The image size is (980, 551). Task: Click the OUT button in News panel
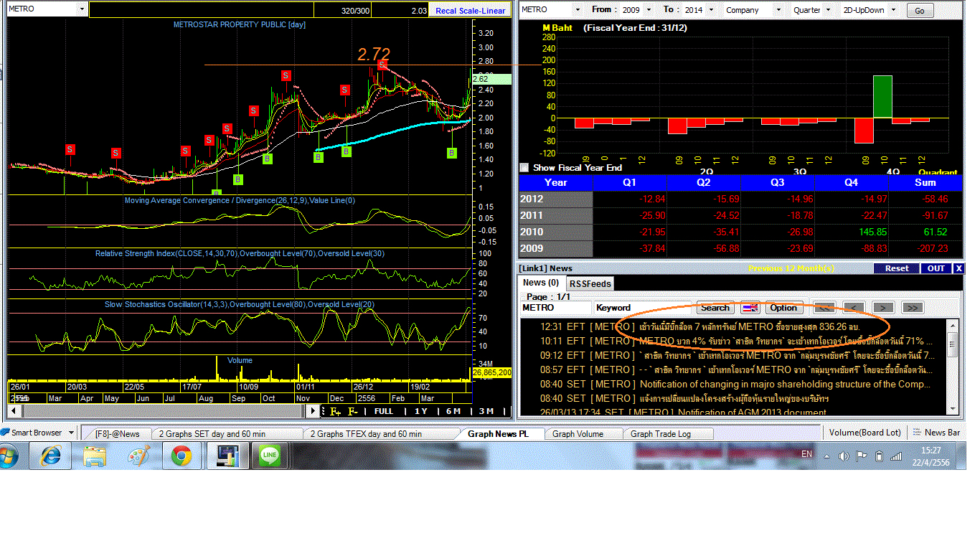pyautogui.click(x=936, y=268)
